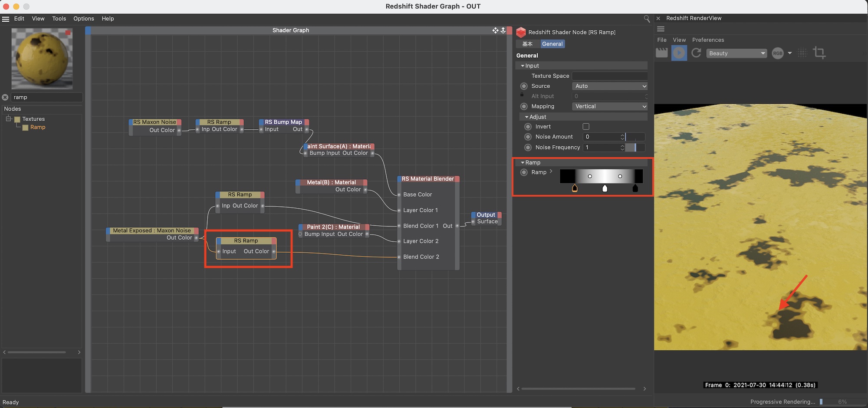Open the Mapping dropdown set to Vertical

(609, 106)
